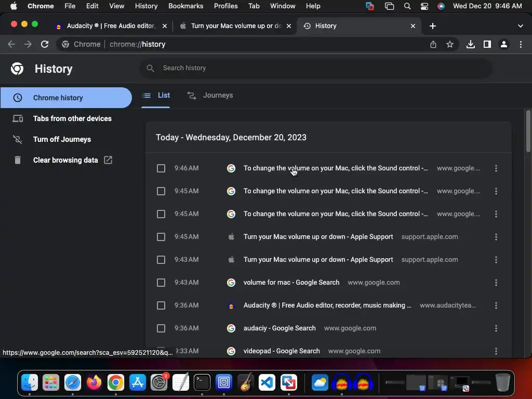
Task: Toggle the side panel icon
Action: coord(487,44)
